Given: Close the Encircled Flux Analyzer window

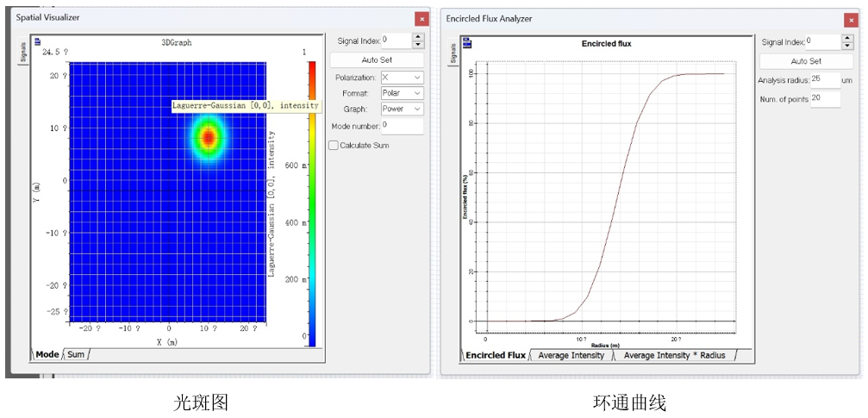Looking at the screenshot, I should 852,20.
